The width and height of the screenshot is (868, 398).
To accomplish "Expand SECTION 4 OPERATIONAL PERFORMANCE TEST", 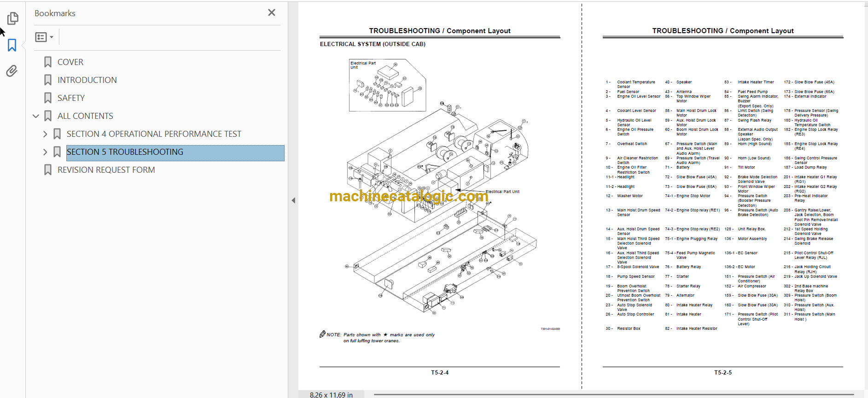I will coord(45,134).
